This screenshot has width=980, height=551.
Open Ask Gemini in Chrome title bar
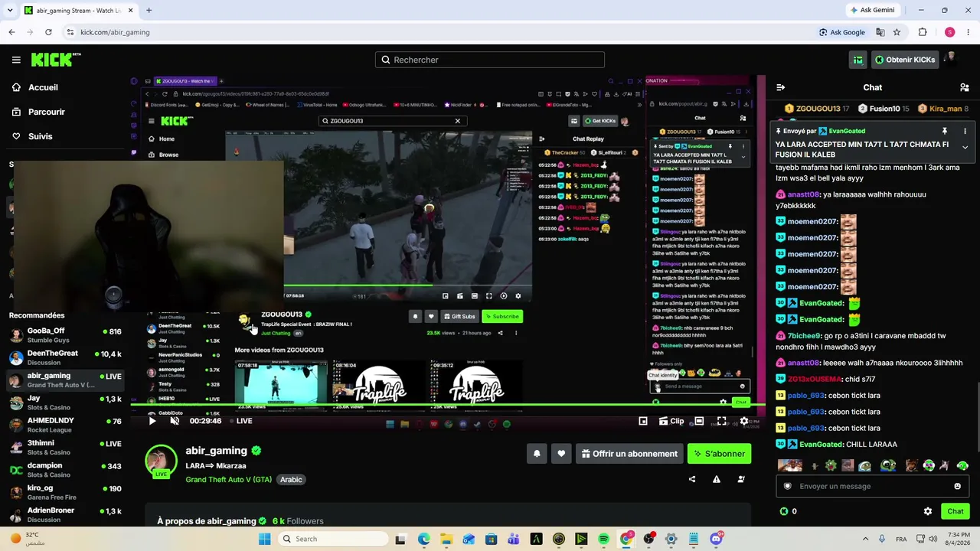(872, 10)
